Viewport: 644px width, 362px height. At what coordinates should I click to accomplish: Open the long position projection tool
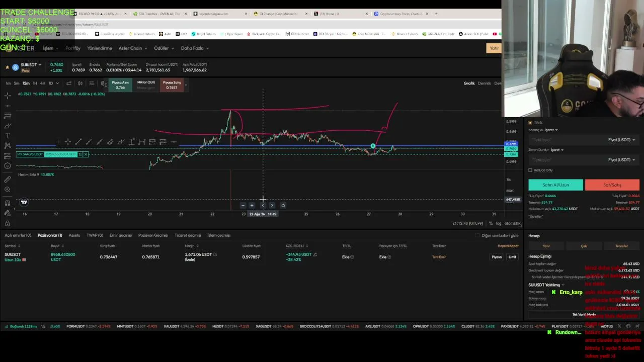coord(8,156)
